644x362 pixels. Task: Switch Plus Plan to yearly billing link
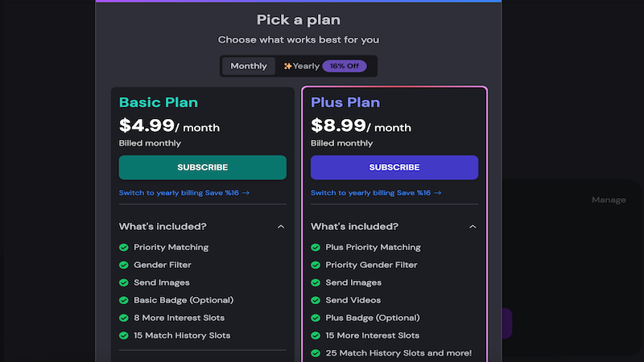pos(376,193)
